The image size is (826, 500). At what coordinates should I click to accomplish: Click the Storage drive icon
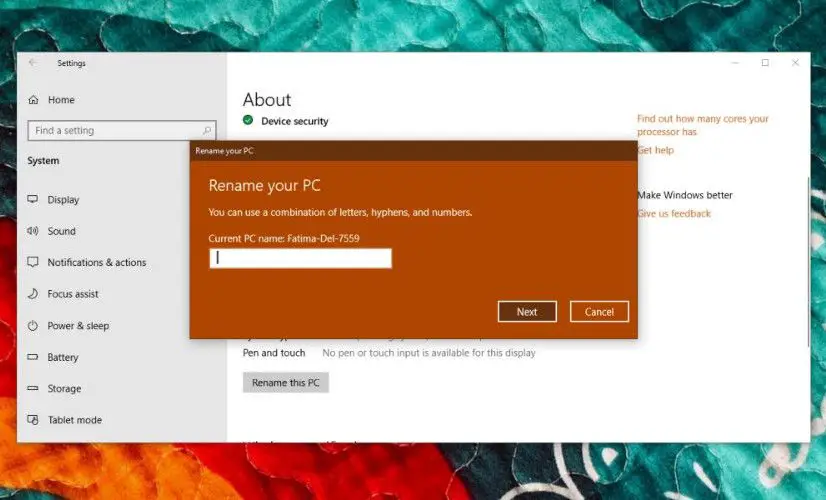[33, 388]
